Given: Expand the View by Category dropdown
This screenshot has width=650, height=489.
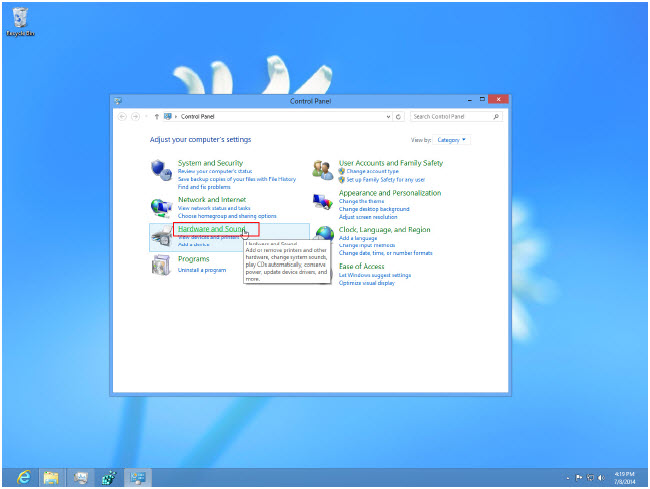Looking at the screenshot, I should [453, 140].
